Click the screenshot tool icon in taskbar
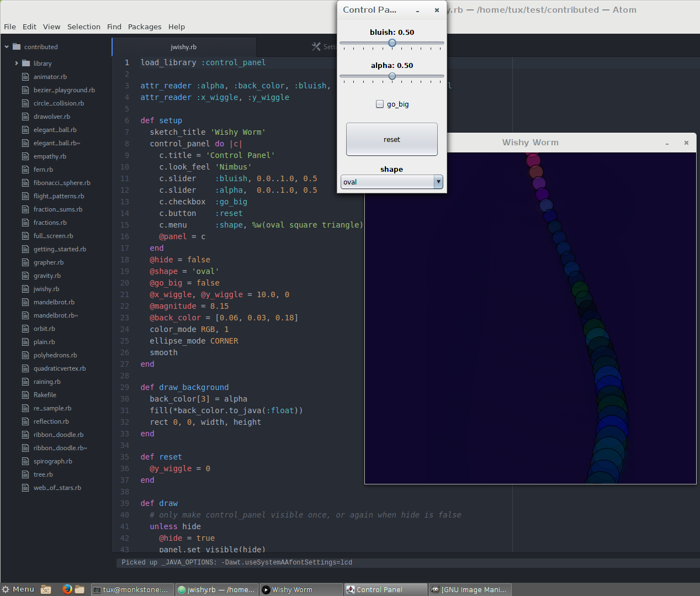 tap(46, 589)
